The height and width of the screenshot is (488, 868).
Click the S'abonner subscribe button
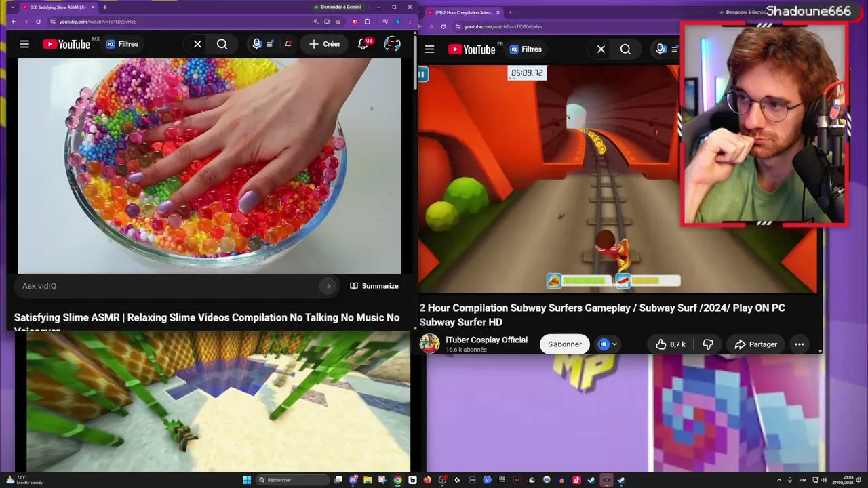565,344
